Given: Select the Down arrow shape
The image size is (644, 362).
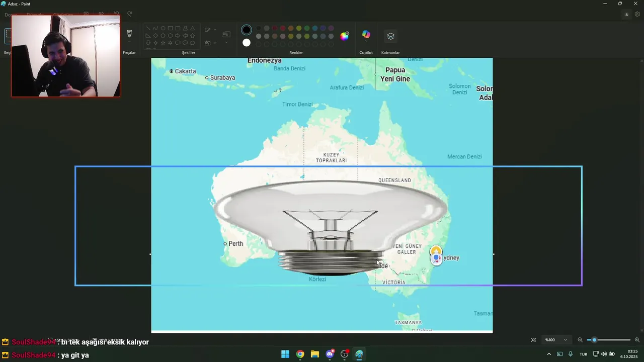Looking at the screenshot, I should click(148, 43).
